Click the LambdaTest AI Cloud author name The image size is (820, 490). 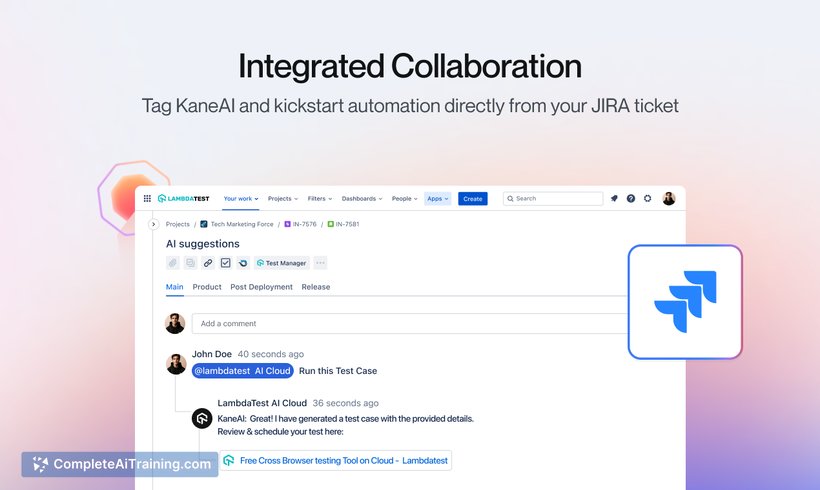[x=262, y=403]
